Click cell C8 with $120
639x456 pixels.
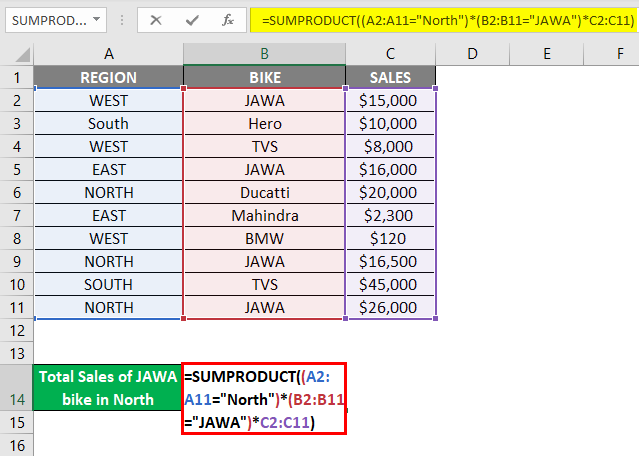390,238
